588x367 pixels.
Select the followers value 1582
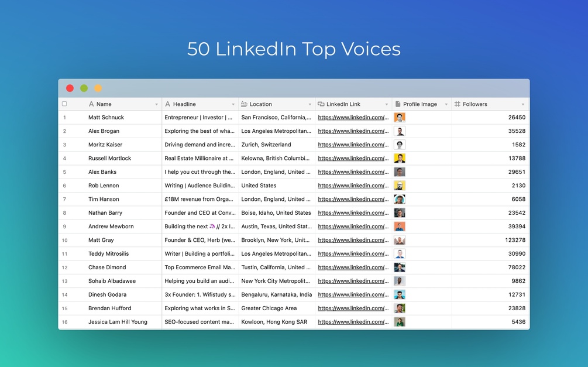pos(518,145)
